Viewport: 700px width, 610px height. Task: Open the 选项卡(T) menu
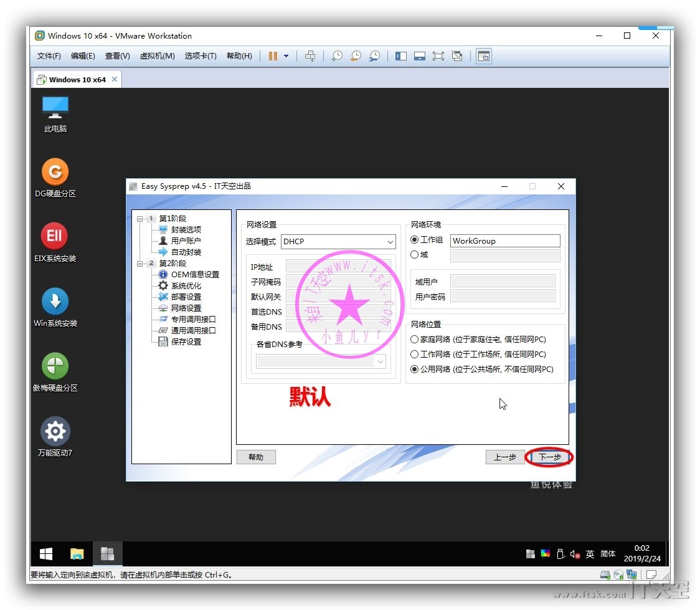201,56
